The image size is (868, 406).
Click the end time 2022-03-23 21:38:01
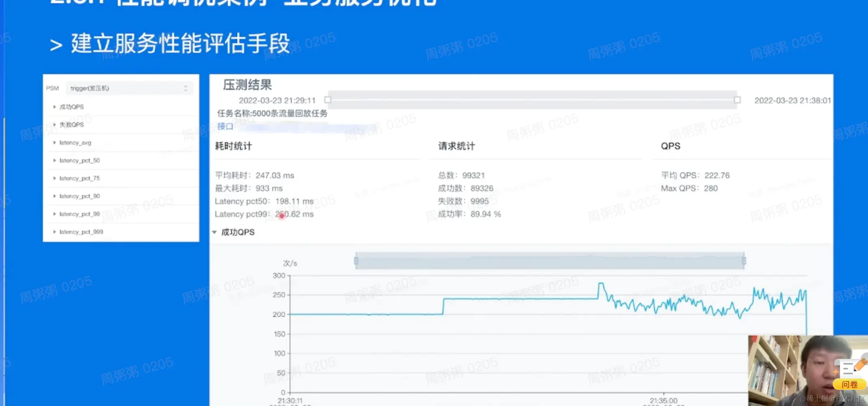tap(793, 100)
